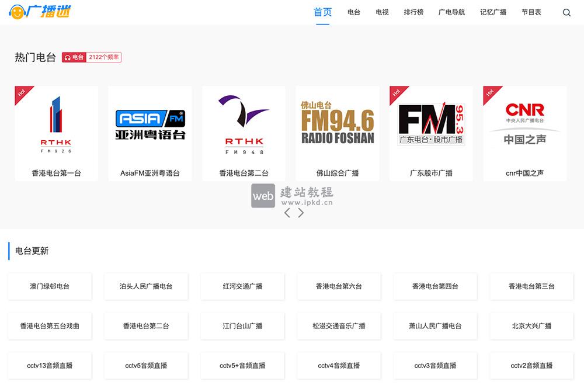The image size is (584, 392).
Task: Select the 首页 navigation tab
Action: tap(322, 11)
